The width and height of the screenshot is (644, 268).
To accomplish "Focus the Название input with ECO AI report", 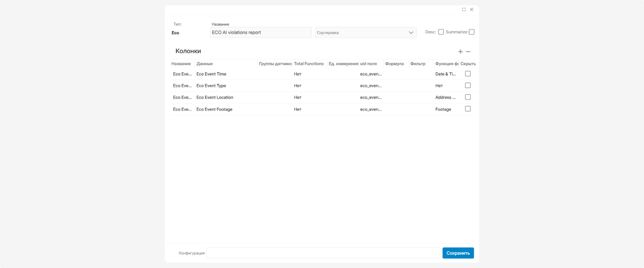I will pos(260,33).
